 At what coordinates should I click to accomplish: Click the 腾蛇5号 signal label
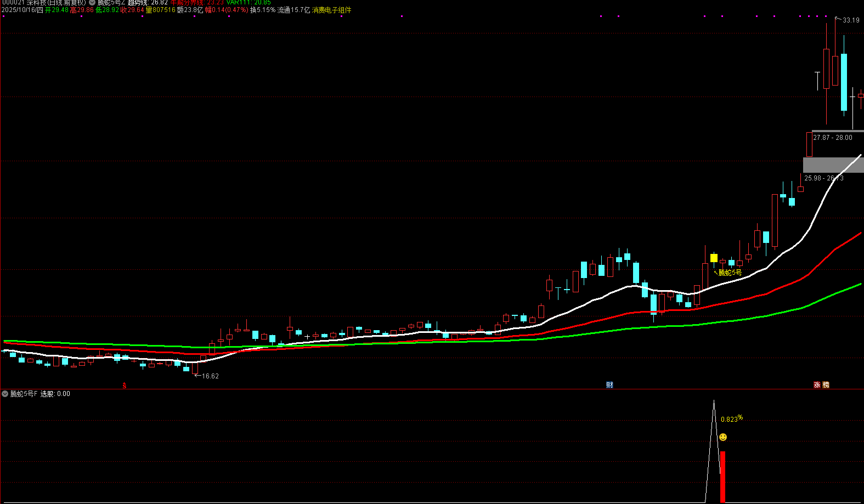[x=730, y=273]
